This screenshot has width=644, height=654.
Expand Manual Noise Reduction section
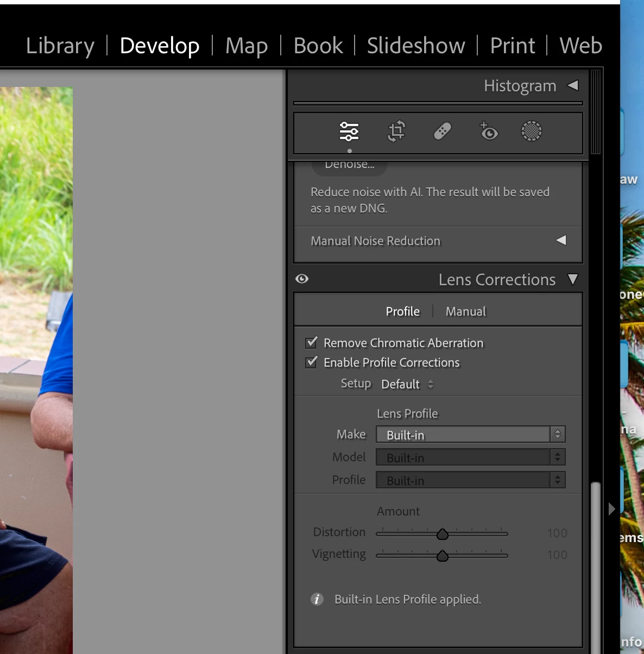[x=561, y=240]
